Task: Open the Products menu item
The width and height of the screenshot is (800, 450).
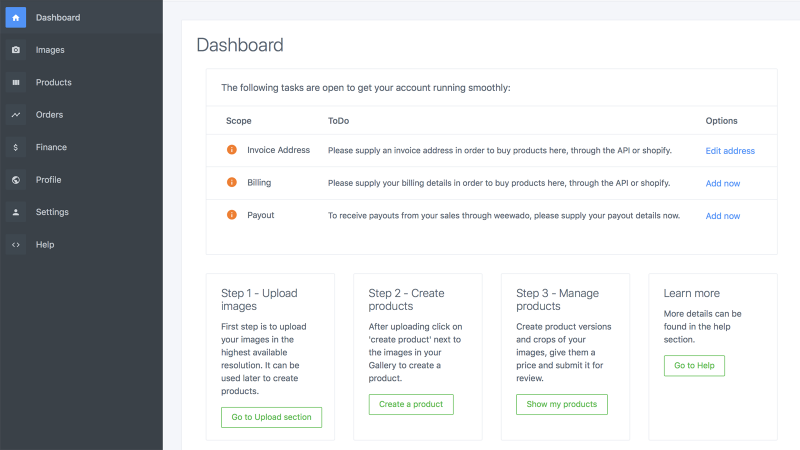Action: tap(82, 82)
